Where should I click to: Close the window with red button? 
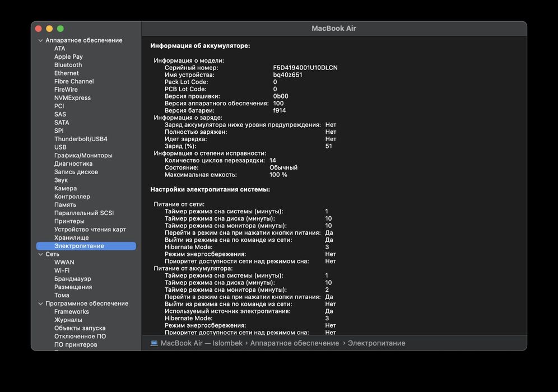point(39,29)
